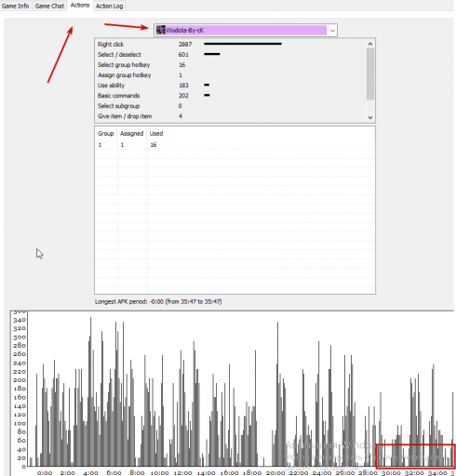Open the Game Chat tab
This screenshot has height=476, width=456.
pos(49,6)
